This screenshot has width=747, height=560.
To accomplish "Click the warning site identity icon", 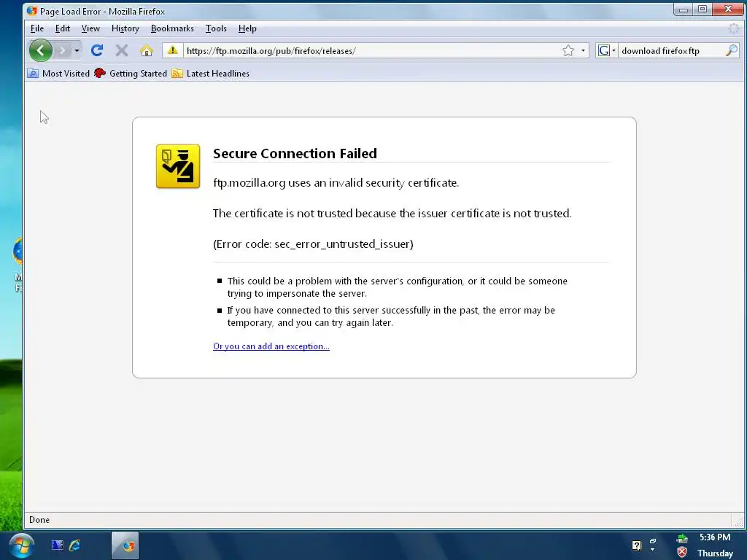I will pyautogui.click(x=173, y=50).
